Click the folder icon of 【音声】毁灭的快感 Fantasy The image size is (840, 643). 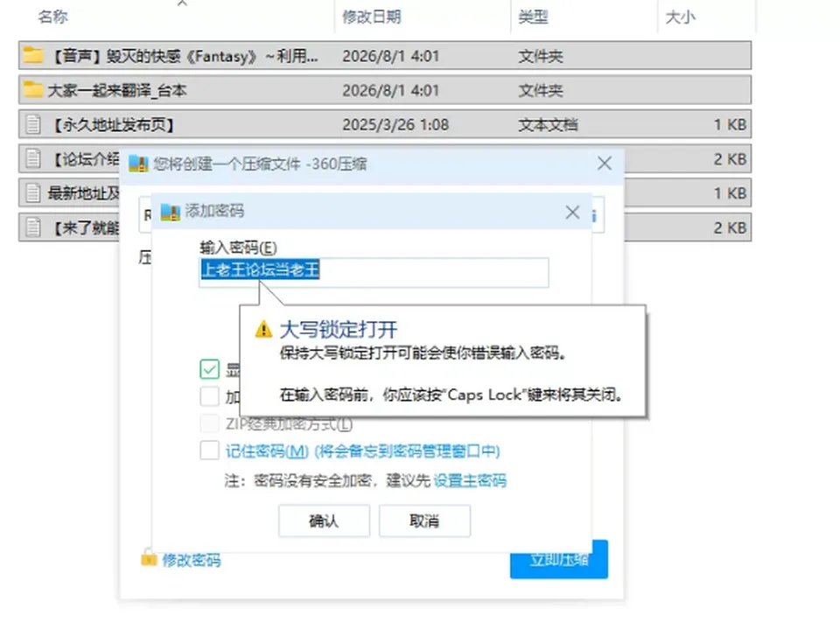tap(33, 55)
